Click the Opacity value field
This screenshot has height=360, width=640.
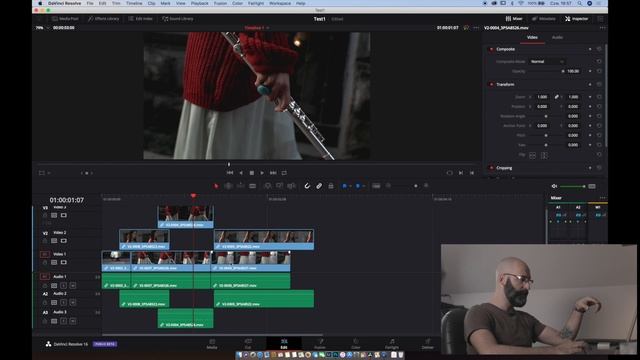[573, 71]
